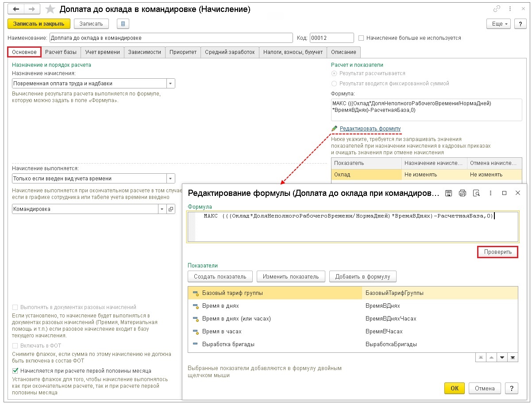Select the БазовыйТарифГруппы identifier cell

[x=440, y=293]
